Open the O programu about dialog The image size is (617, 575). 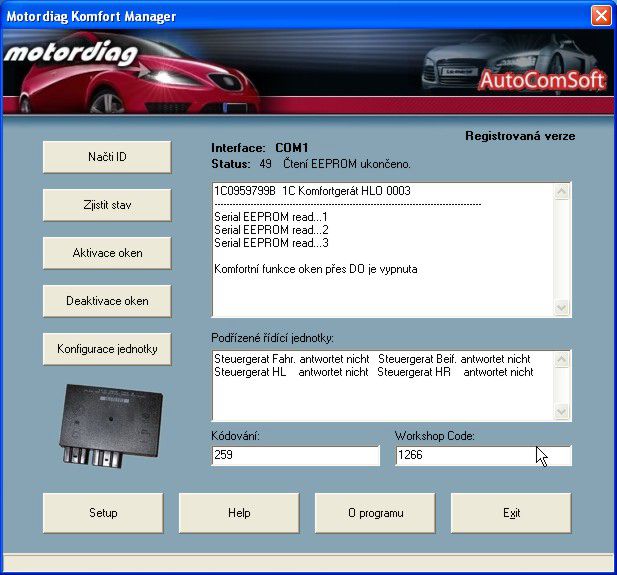tap(375, 513)
